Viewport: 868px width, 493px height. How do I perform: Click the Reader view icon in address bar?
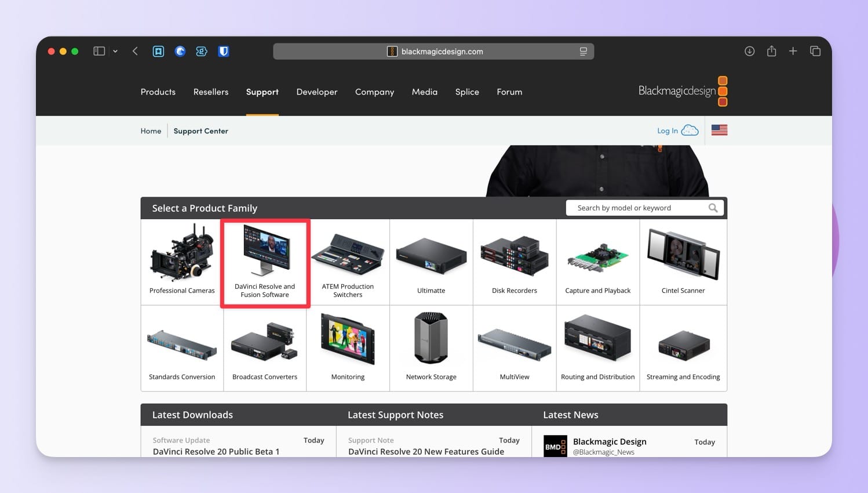583,51
